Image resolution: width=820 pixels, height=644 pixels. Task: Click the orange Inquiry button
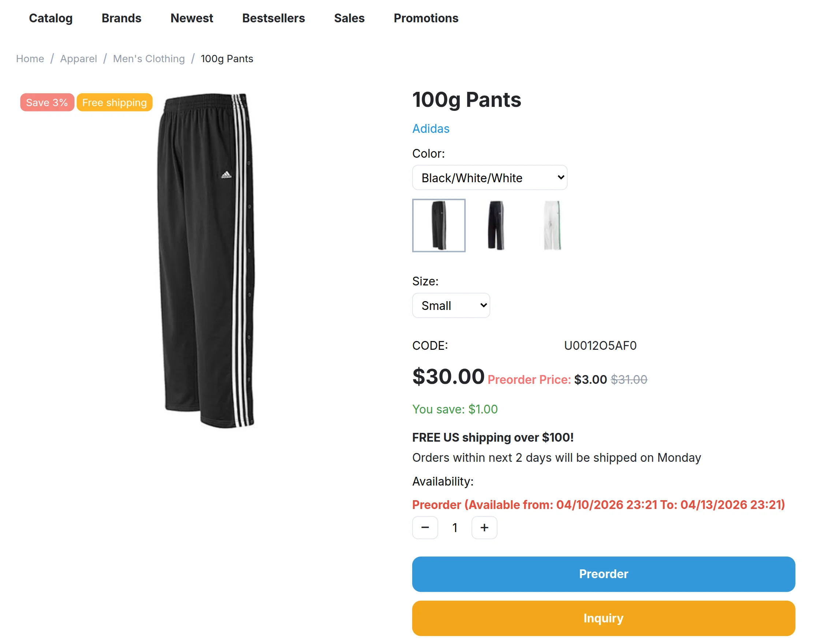(x=603, y=618)
